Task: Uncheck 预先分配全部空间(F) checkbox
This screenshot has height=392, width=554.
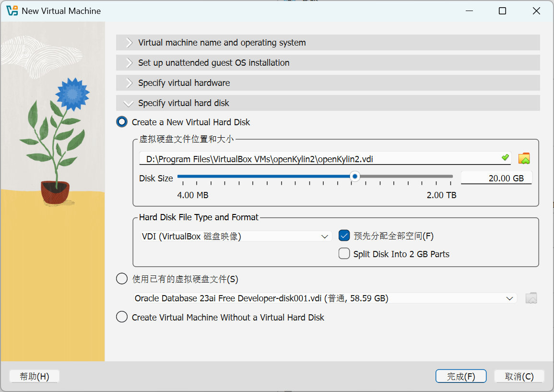Action: click(x=344, y=236)
